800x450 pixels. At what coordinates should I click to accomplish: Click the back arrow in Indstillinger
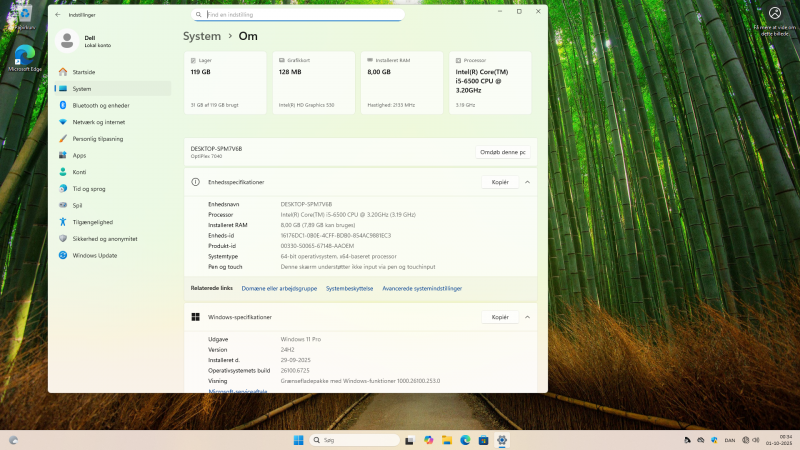coord(57,15)
